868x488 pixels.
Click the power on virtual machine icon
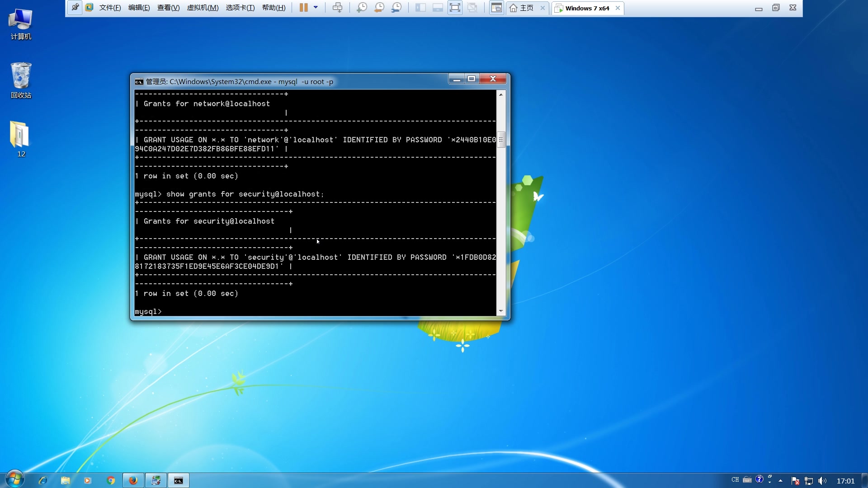[303, 8]
